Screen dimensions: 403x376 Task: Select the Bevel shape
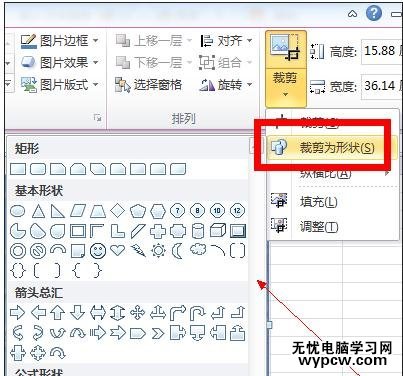(238, 231)
